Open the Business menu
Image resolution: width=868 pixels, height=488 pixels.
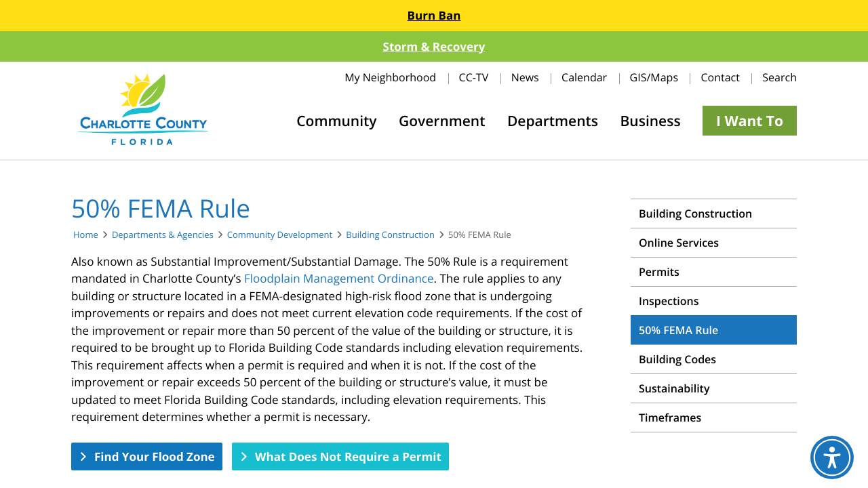coord(650,121)
